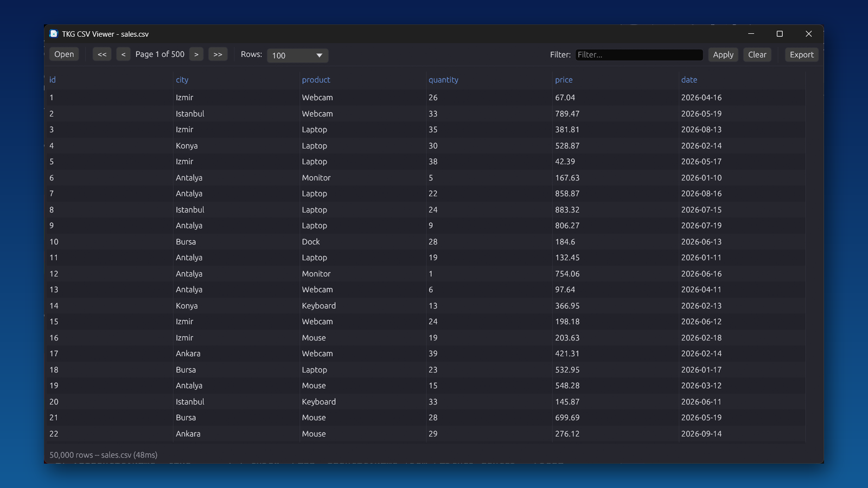Go to previous page with < button

click(123, 54)
